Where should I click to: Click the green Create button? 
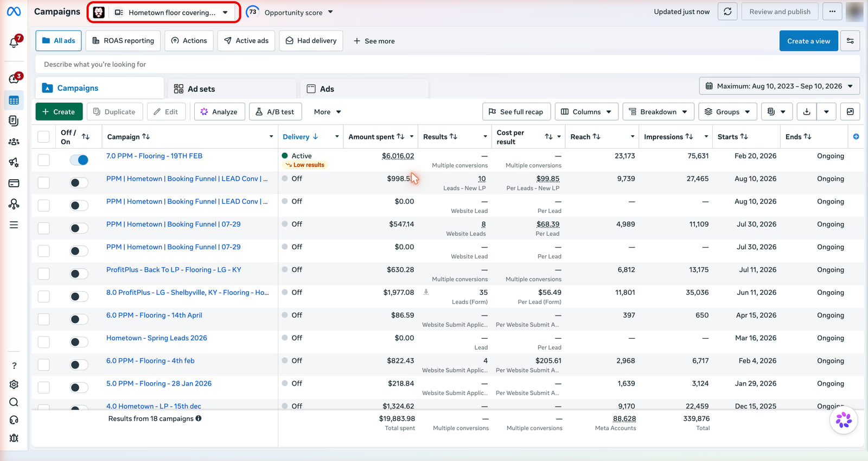(59, 112)
